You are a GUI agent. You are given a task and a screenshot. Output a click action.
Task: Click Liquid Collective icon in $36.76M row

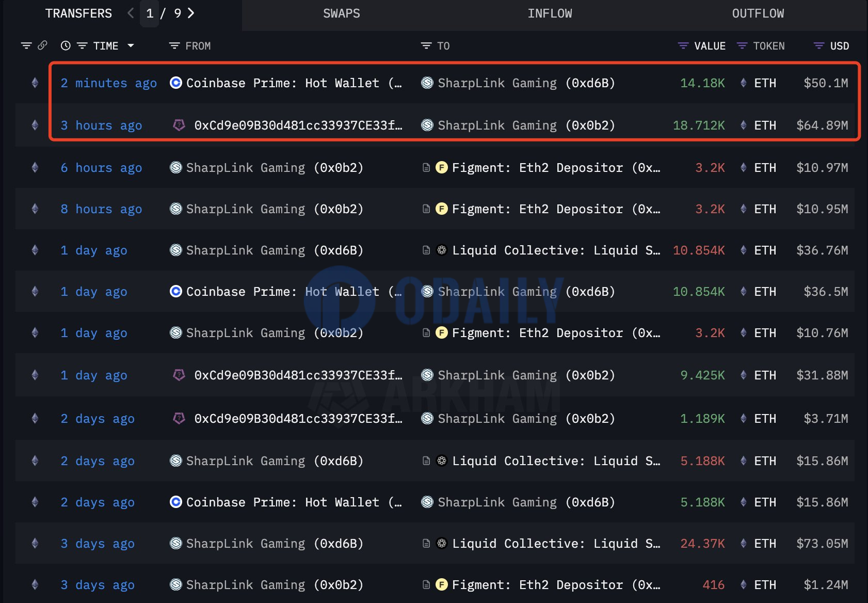[x=442, y=250]
